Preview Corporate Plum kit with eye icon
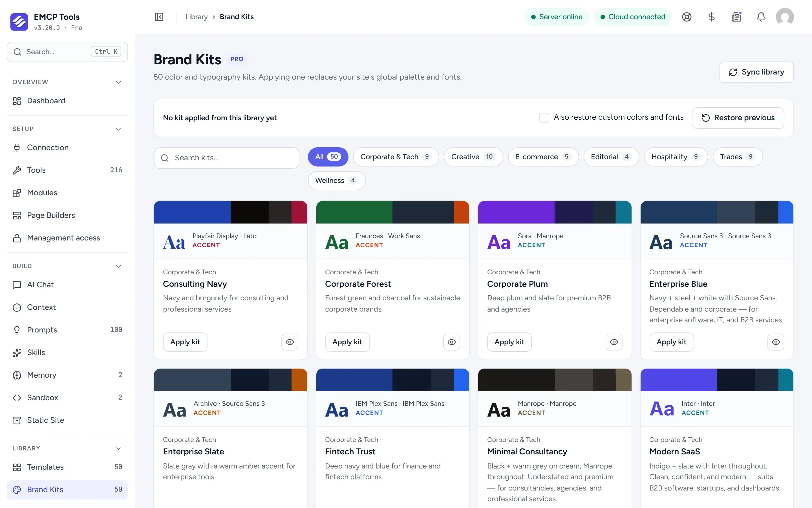The image size is (812, 508). (x=614, y=342)
